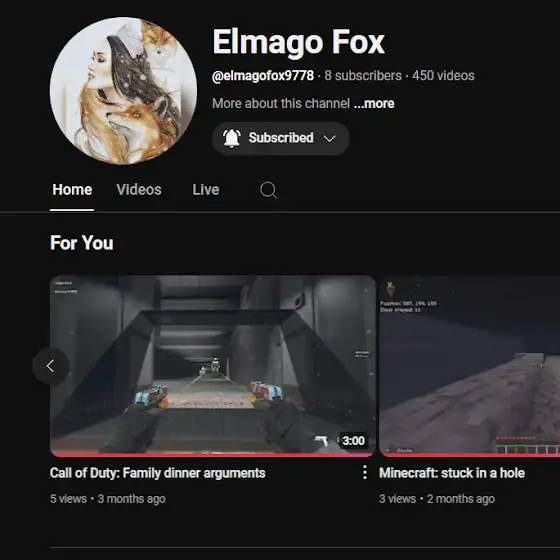Viewport: 560px width, 560px height.
Task: Click 'More about this channel' text
Action: pyautogui.click(x=281, y=104)
